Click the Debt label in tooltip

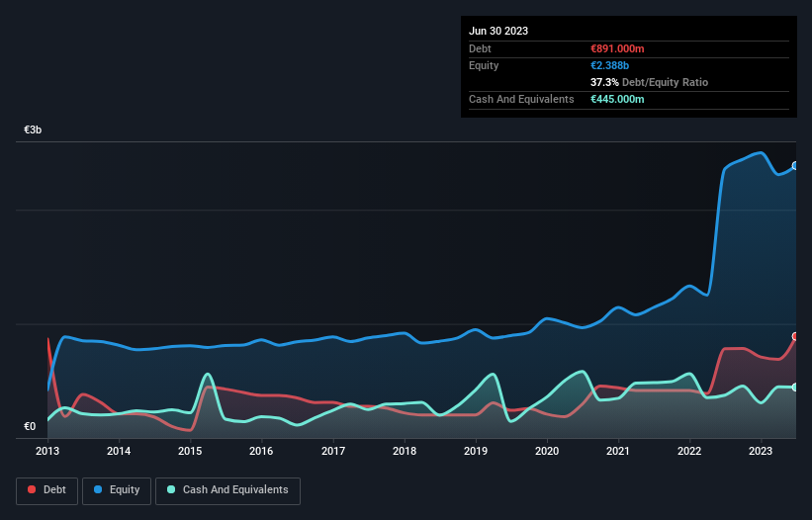[480, 48]
